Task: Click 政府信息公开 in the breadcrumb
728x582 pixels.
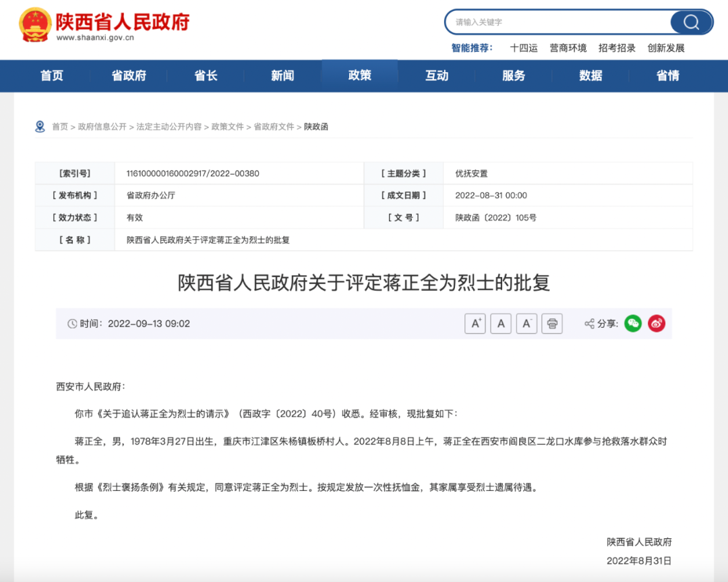Action: click(102, 127)
